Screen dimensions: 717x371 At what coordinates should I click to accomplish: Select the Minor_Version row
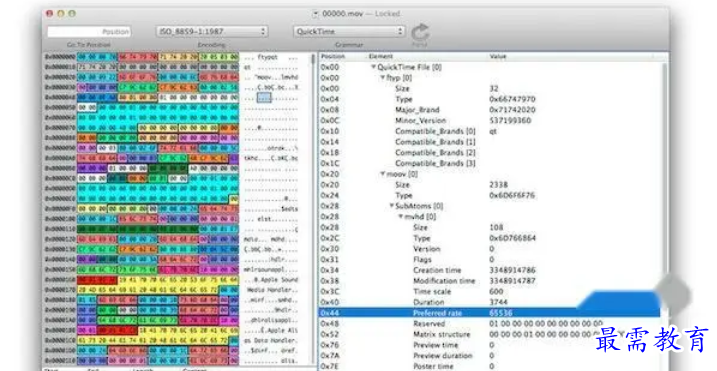coord(489,120)
